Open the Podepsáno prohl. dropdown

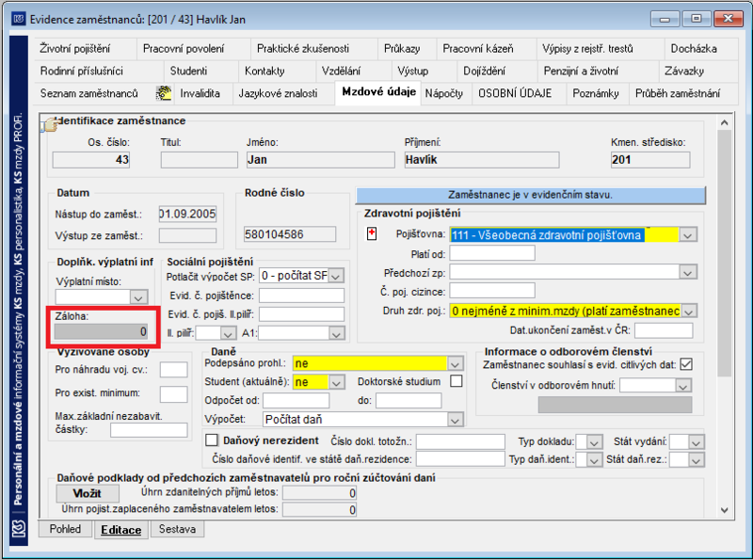[455, 363]
